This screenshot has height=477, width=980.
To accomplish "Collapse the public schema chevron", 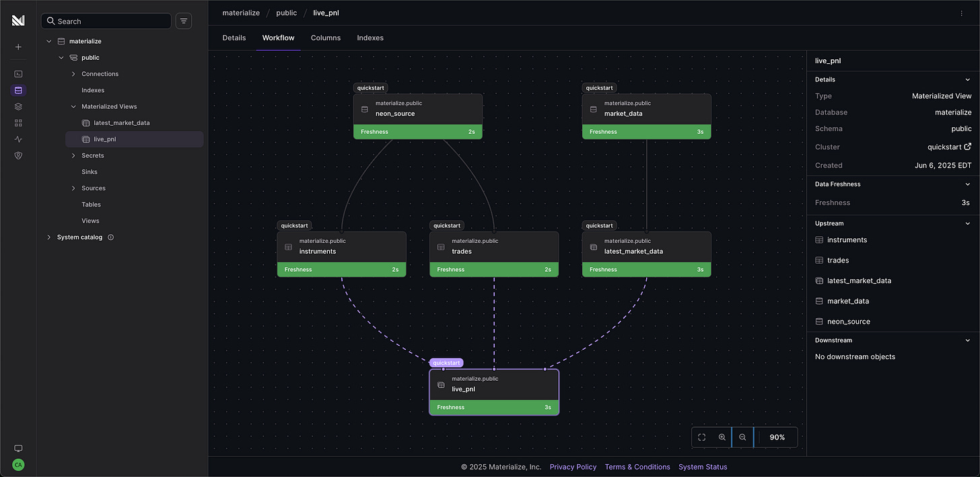I will click(x=61, y=58).
